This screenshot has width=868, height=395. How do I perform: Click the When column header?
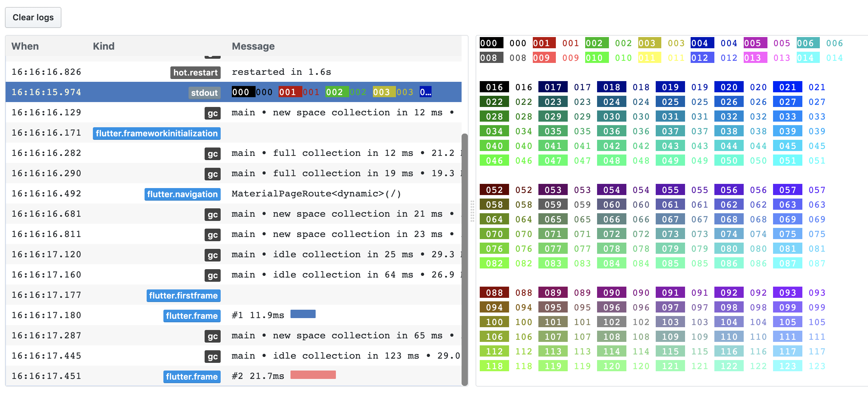pos(25,46)
